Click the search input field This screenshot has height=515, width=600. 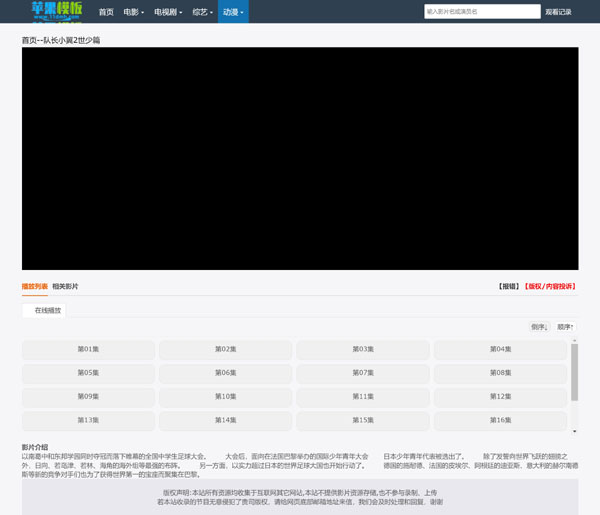481,12
